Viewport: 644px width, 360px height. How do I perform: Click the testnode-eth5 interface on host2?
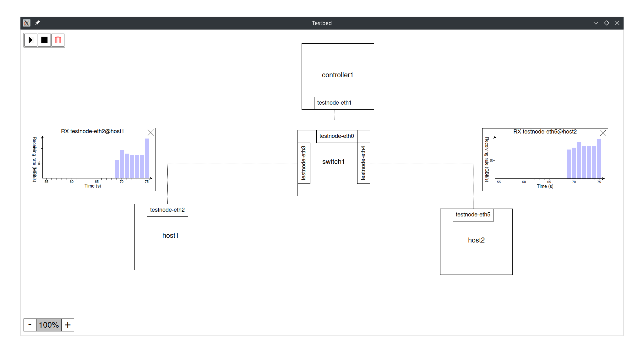(473, 215)
